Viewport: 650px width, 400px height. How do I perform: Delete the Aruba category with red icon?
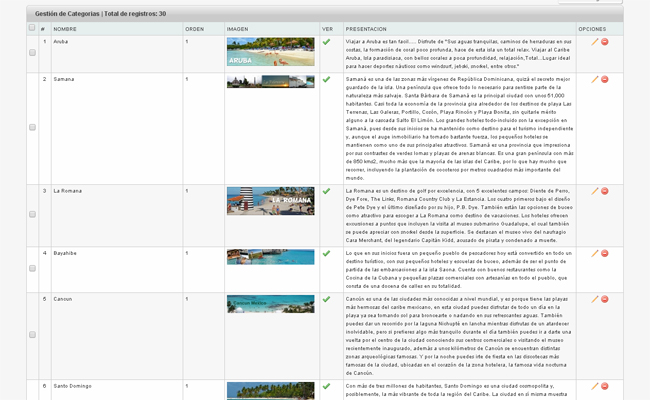click(x=605, y=43)
